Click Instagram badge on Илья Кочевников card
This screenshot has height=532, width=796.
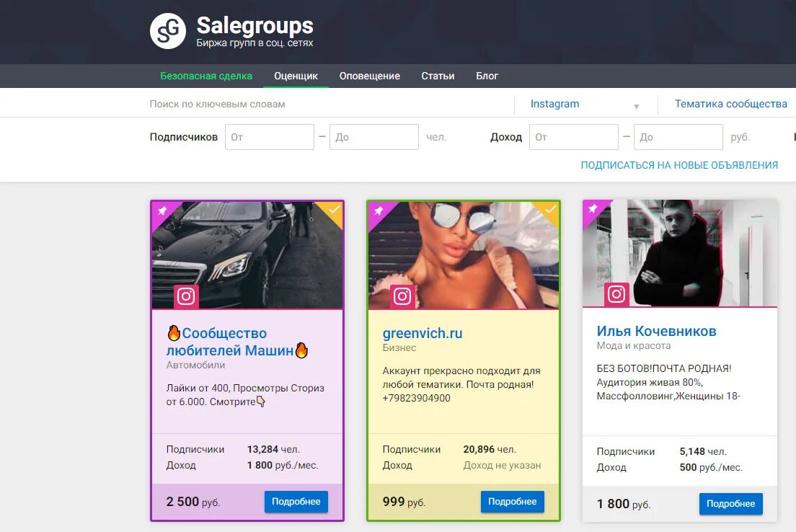point(616,294)
